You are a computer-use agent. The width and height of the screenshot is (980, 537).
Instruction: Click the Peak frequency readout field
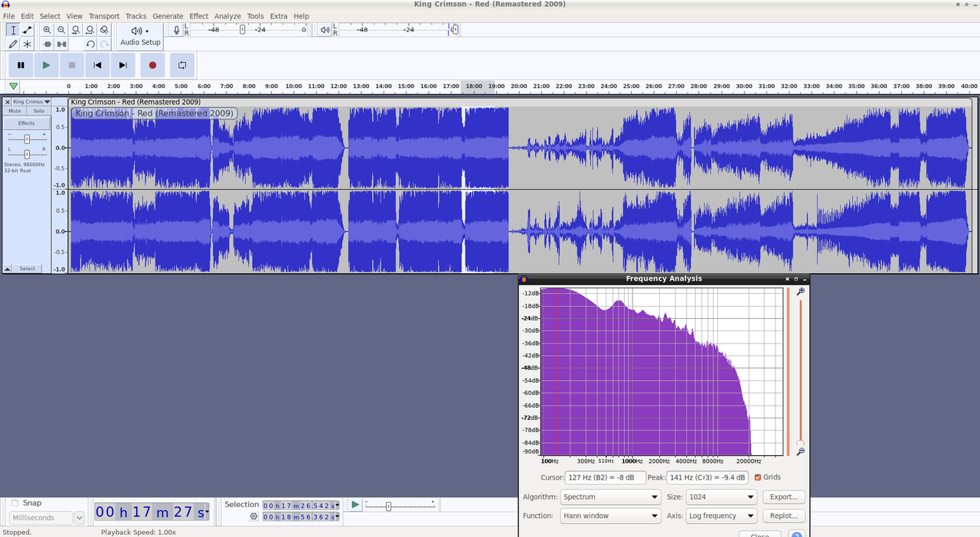708,477
